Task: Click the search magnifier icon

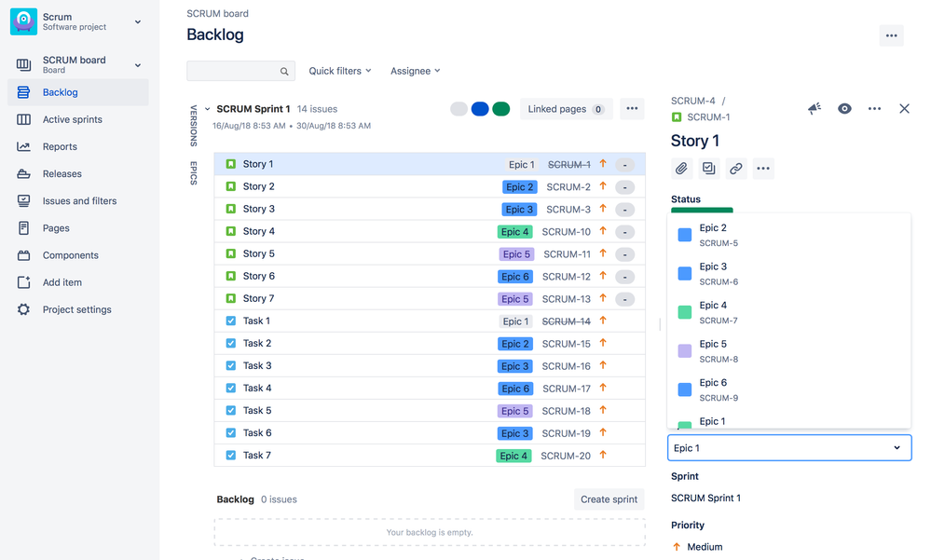Action: pyautogui.click(x=284, y=71)
